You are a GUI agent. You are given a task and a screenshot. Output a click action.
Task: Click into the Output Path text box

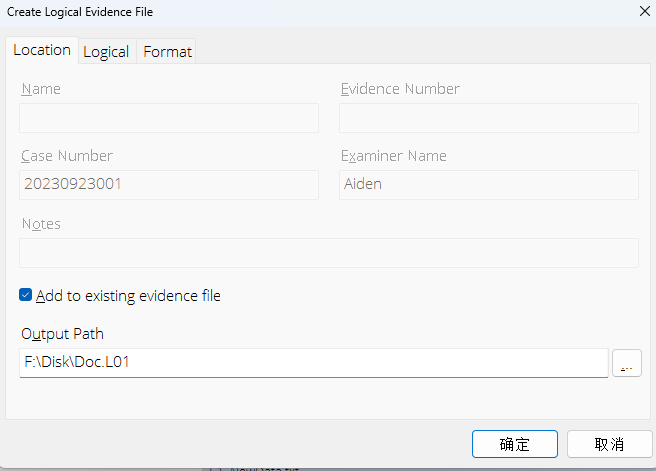(x=313, y=363)
